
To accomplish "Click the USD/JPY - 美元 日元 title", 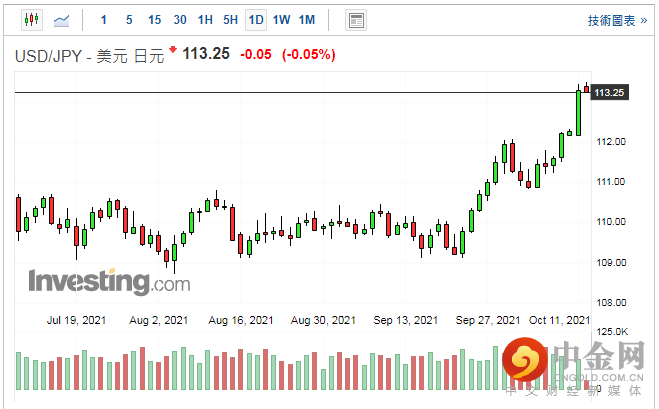I will coord(89,56).
